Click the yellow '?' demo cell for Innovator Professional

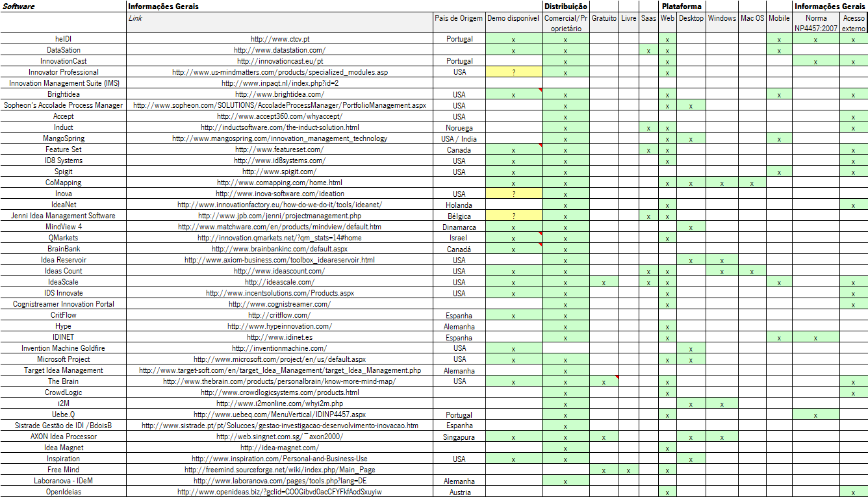click(x=513, y=72)
